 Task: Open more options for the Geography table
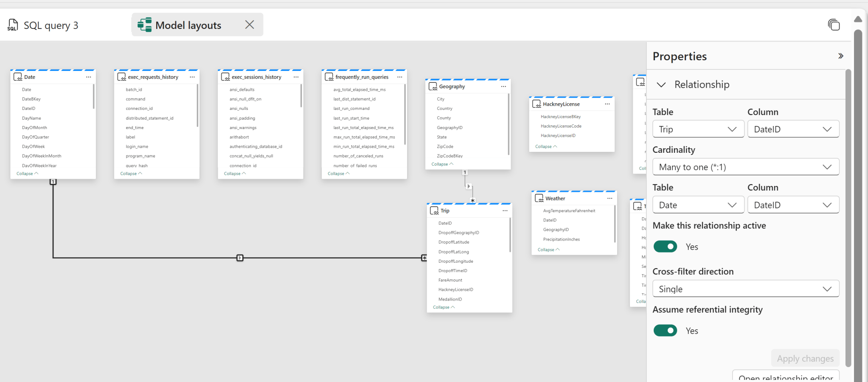pos(503,86)
